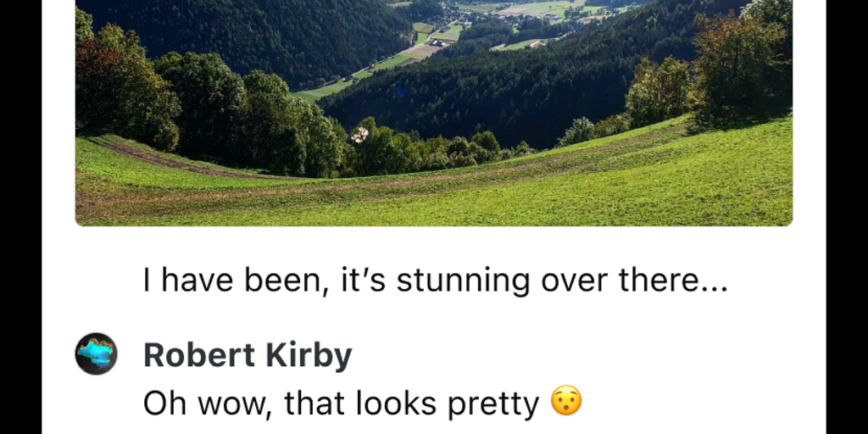
Task: Click the rounded bottom-left corner of the photo
Action: pyautogui.click(x=82, y=220)
